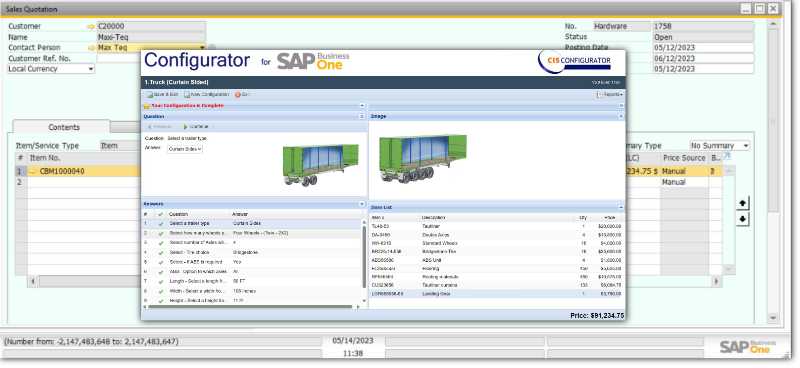The width and height of the screenshot is (800, 368).
Task: Click the Description column header in Item List
Action: (x=434, y=217)
